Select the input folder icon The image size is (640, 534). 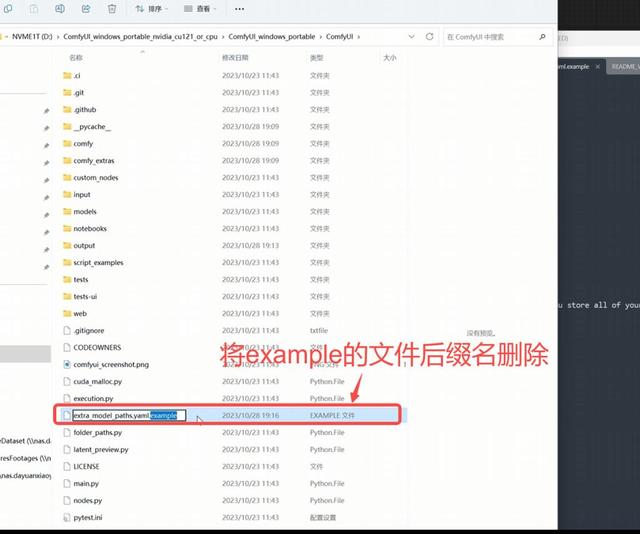(x=67, y=194)
